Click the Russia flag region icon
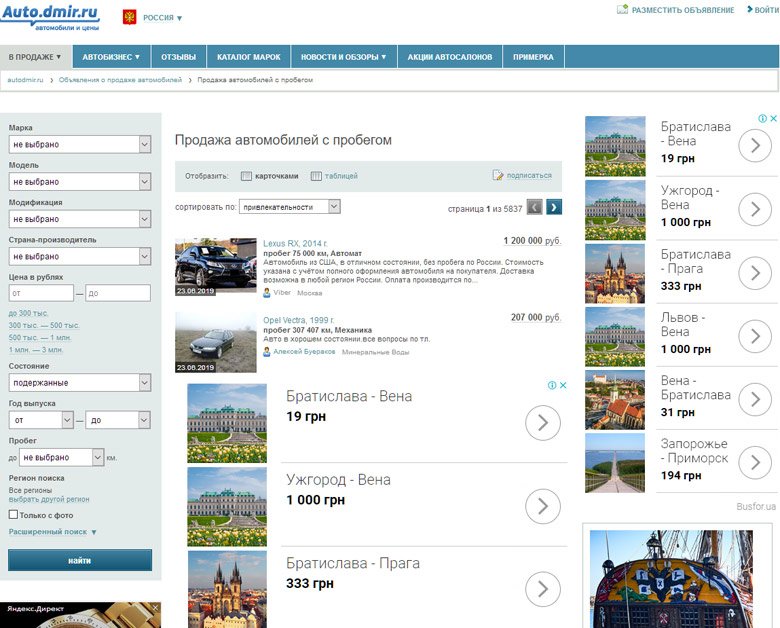Screen dimensions: 780x628 click(x=129, y=17)
